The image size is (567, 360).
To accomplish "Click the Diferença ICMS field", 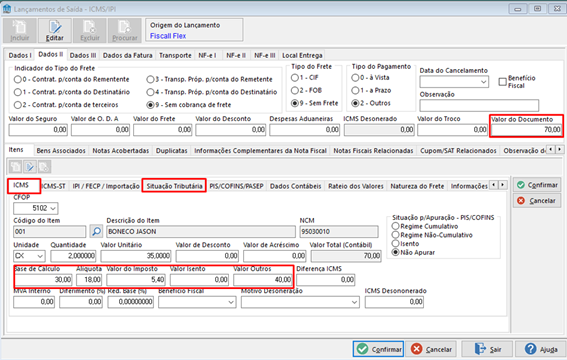I will pyautogui.click(x=325, y=280).
